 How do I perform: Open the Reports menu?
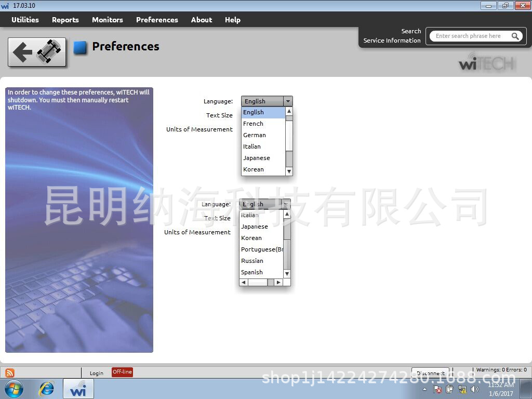tap(65, 20)
